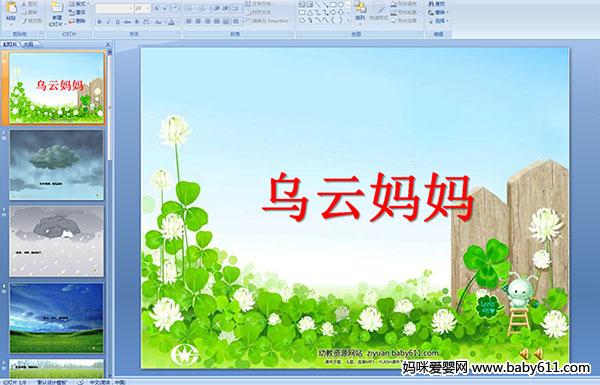
Task: Toggle Underline formatting
Action: tap(117, 22)
